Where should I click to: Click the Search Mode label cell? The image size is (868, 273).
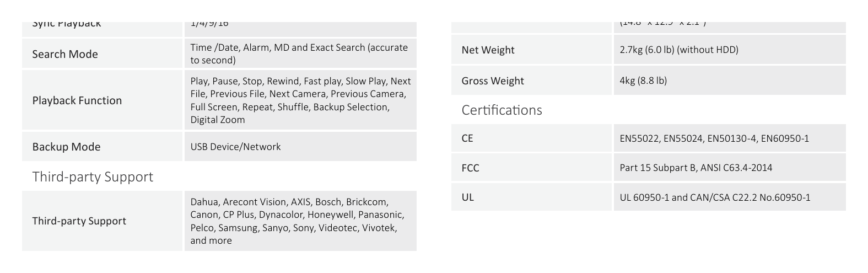pyautogui.click(x=102, y=53)
